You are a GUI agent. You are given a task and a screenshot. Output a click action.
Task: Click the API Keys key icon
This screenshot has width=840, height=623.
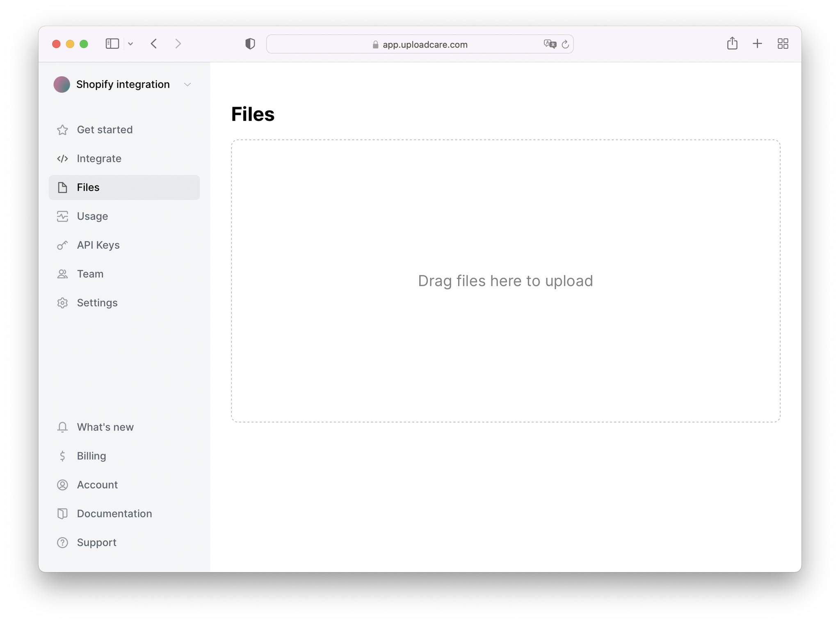[x=62, y=245]
